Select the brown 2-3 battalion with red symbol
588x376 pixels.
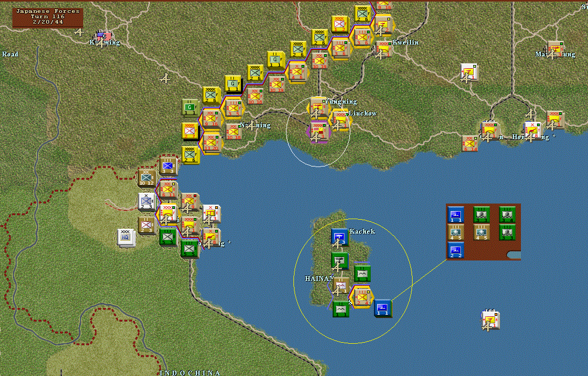coord(146,226)
